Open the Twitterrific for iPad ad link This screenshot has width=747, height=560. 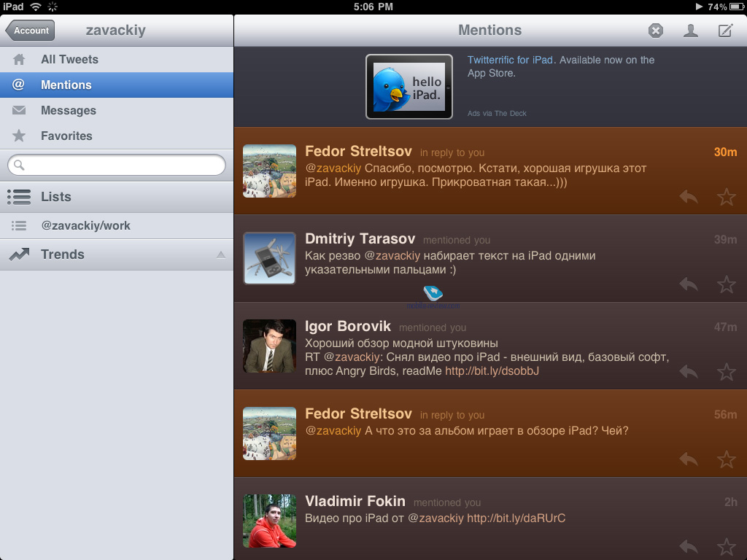tap(510, 60)
